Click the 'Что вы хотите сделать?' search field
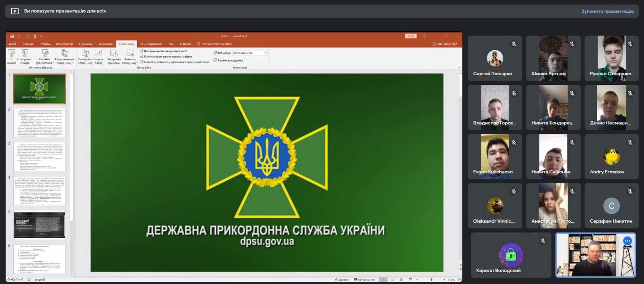This screenshot has height=284, width=644. click(214, 44)
